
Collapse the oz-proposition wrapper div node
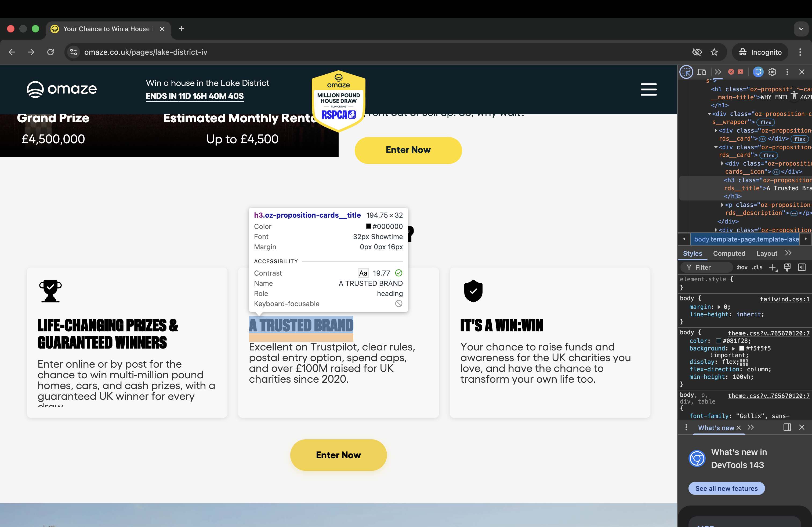click(x=709, y=114)
